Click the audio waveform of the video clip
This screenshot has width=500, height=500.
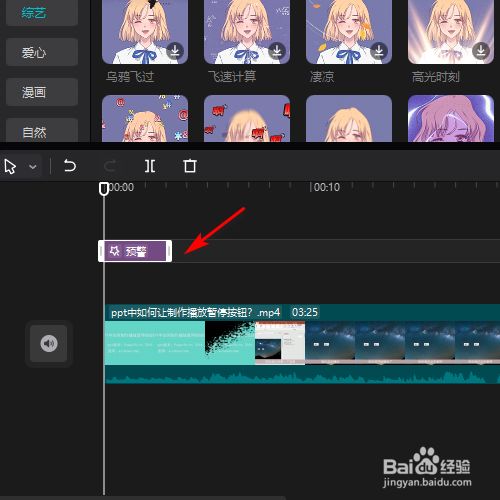(x=302, y=375)
